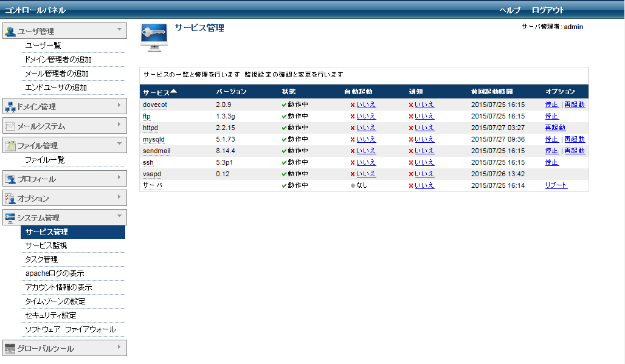Toggle auto-start いいえ link for dovecot
The height and width of the screenshot is (364, 625).
coord(366,105)
